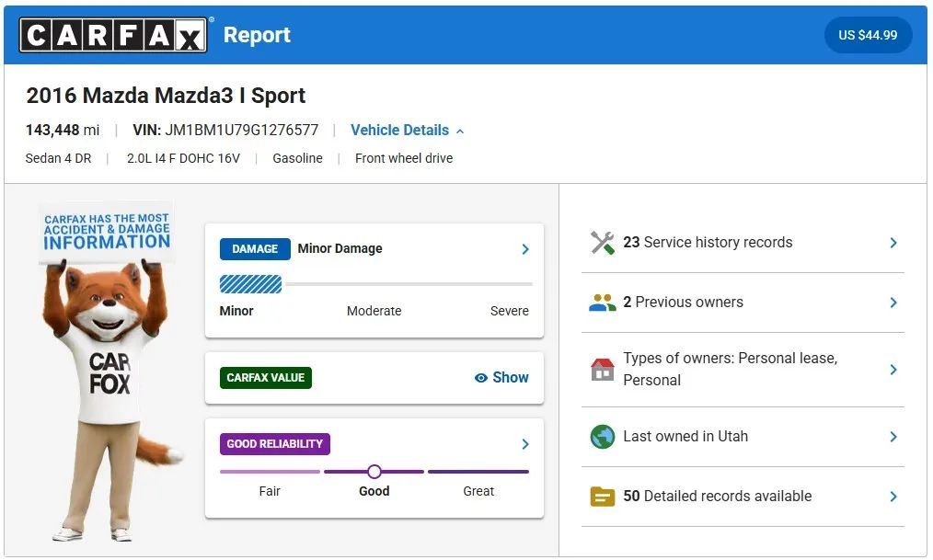Click the reliability slider circle marker
This screenshot has width=933, height=560.
click(374, 472)
